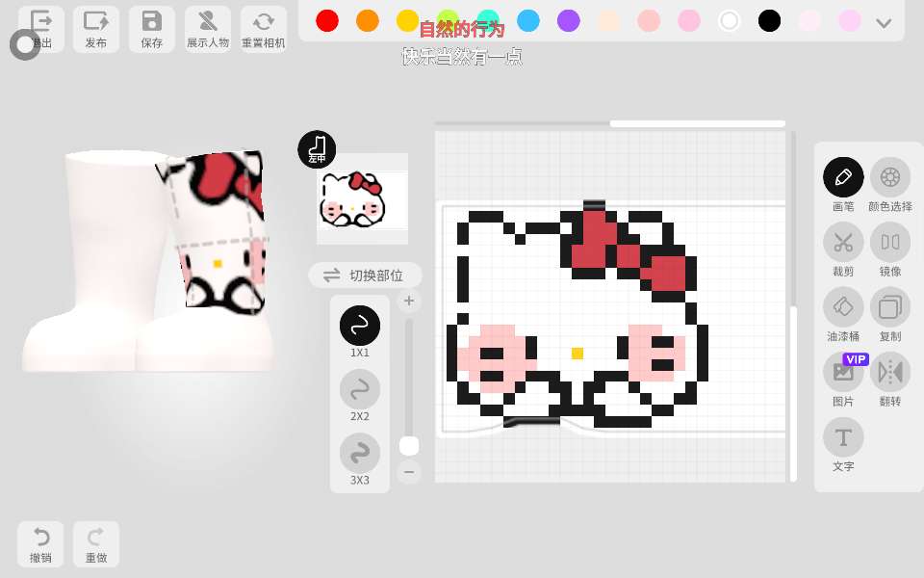Select the 1X1 brush size
924x578 pixels.
click(x=360, y=326)
